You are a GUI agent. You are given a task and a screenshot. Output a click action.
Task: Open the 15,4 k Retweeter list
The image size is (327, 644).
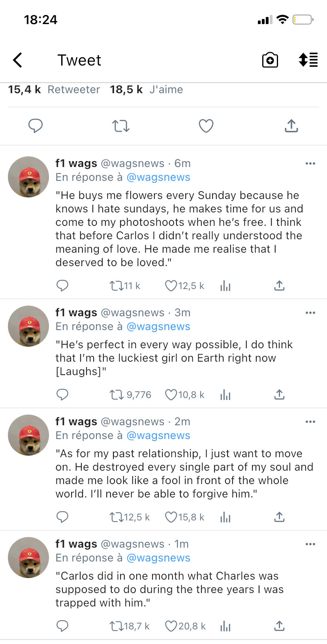coord(54,90)
